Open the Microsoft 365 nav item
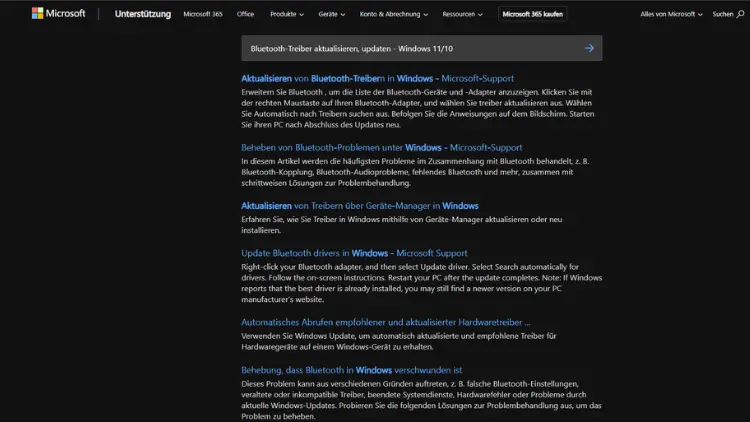 coord(203,14)
